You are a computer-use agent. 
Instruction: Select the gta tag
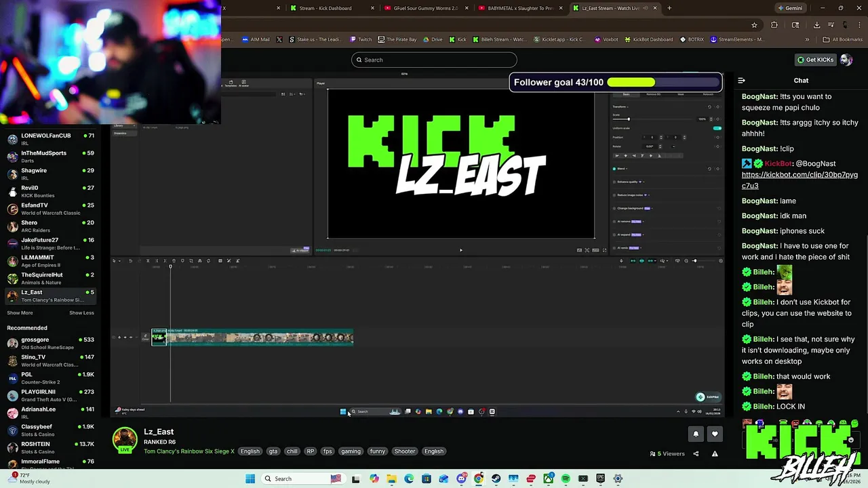click(x=273, y=451)
